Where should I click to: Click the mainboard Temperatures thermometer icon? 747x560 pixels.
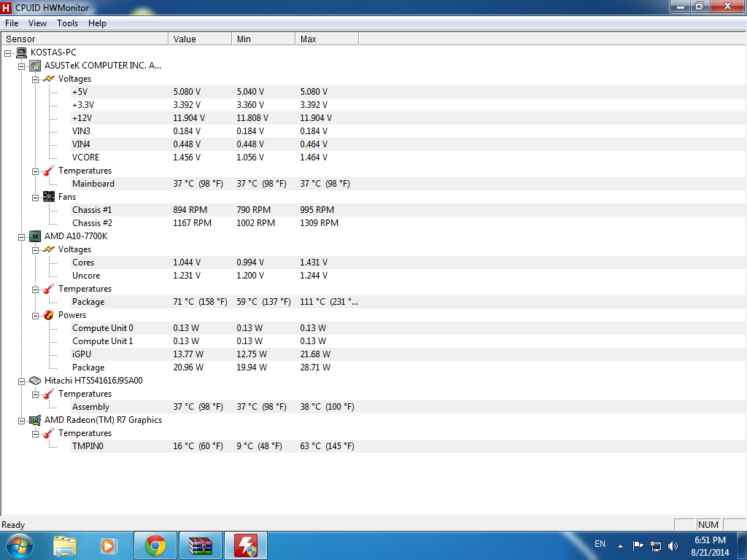click(x=49, y=171)
